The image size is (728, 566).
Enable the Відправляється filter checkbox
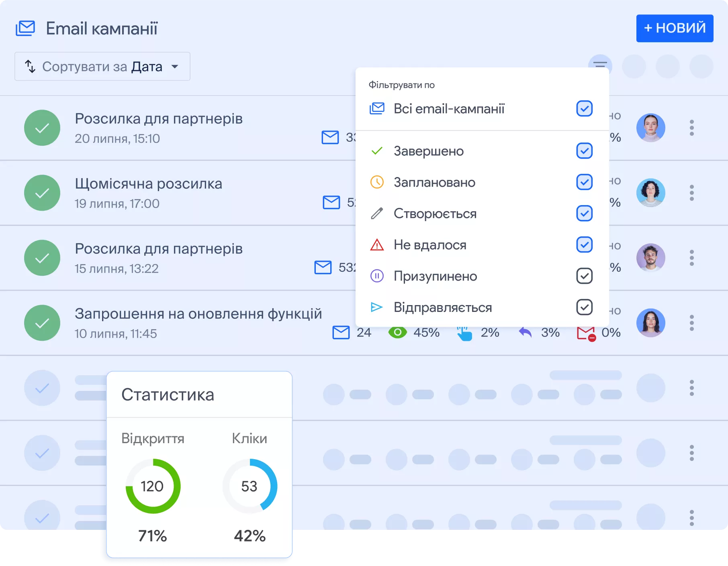(x=585, y=307)
